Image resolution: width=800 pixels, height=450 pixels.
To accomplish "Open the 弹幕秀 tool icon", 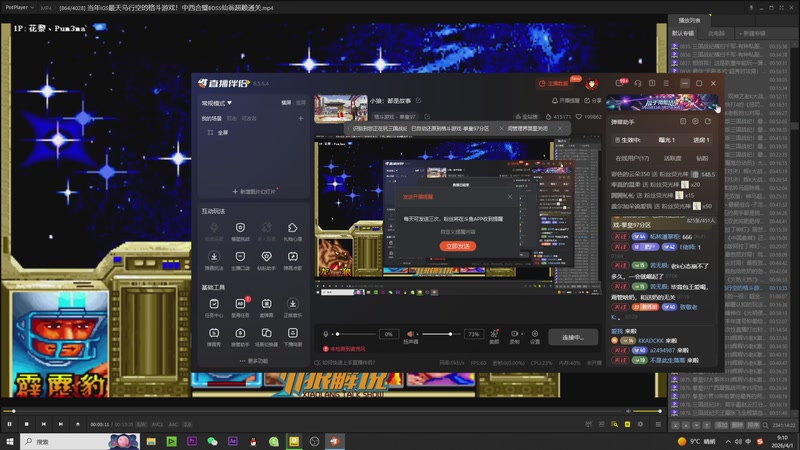I will (214, 333).
